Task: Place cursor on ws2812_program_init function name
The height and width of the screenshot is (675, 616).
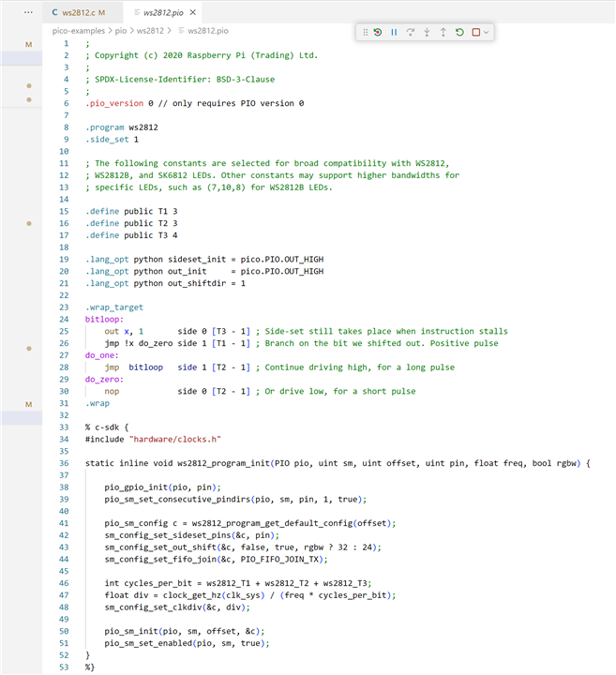Action: pos(216,463)
